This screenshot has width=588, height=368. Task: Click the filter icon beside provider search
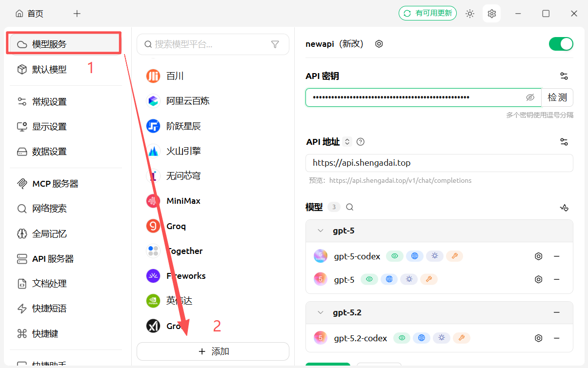click(x=275, y=44)
